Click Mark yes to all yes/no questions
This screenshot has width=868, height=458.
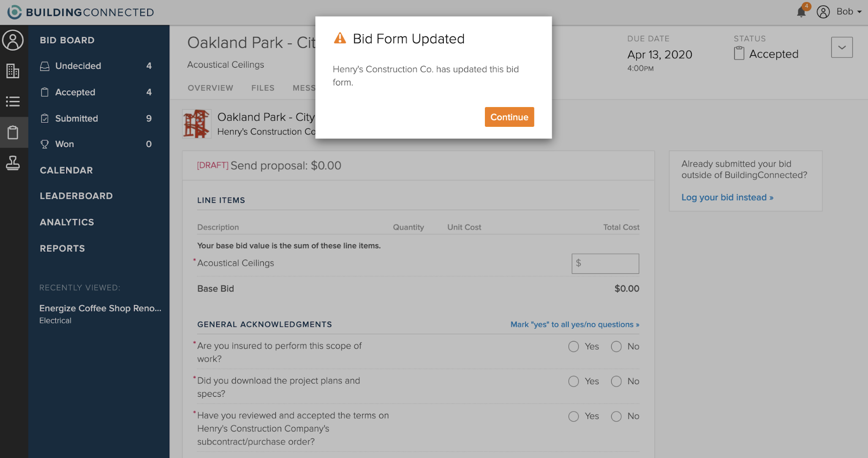click(x=575, y=324)
